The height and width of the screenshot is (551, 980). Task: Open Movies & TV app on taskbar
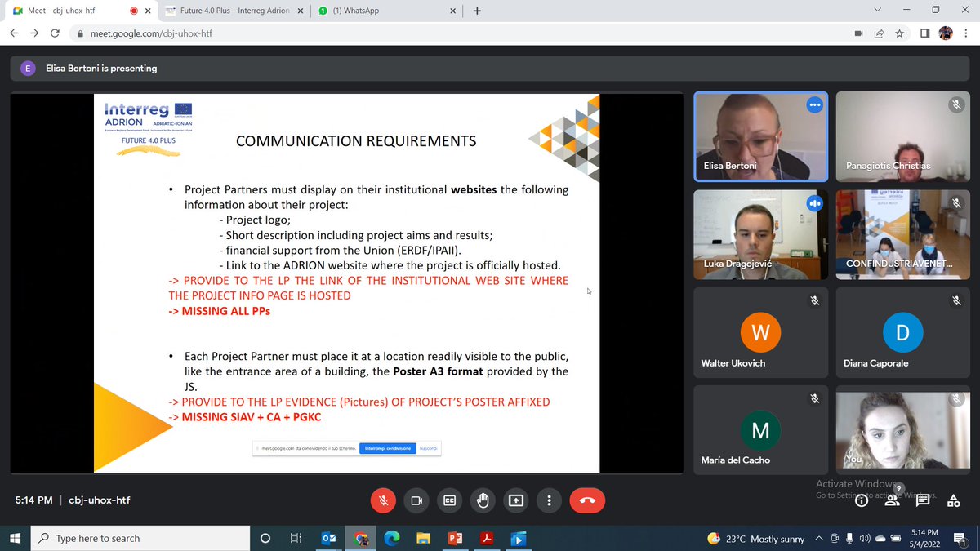(x=518, y=538)
